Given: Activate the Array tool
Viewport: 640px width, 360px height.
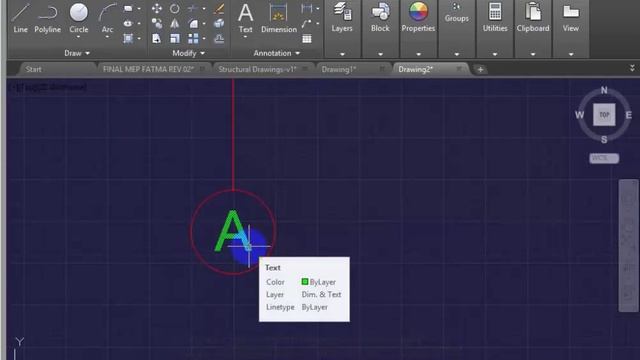Looking at the screenshot, I should point(193,39).
